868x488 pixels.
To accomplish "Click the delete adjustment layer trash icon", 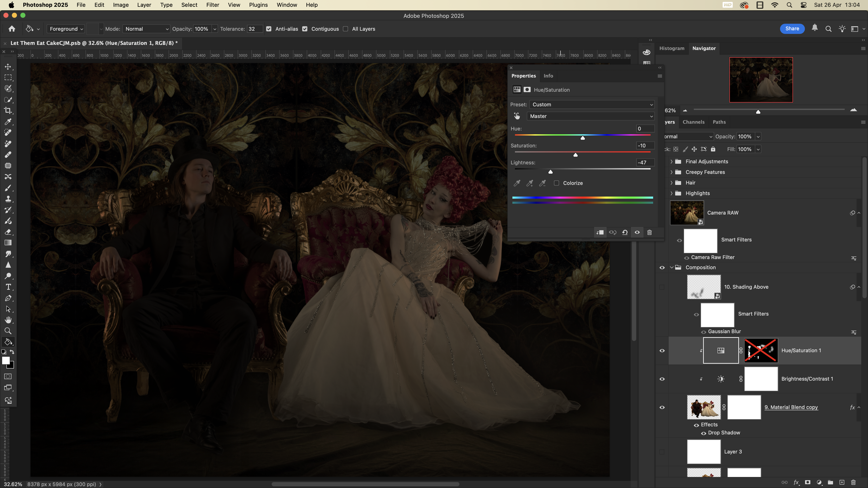I will coord(649,232).
